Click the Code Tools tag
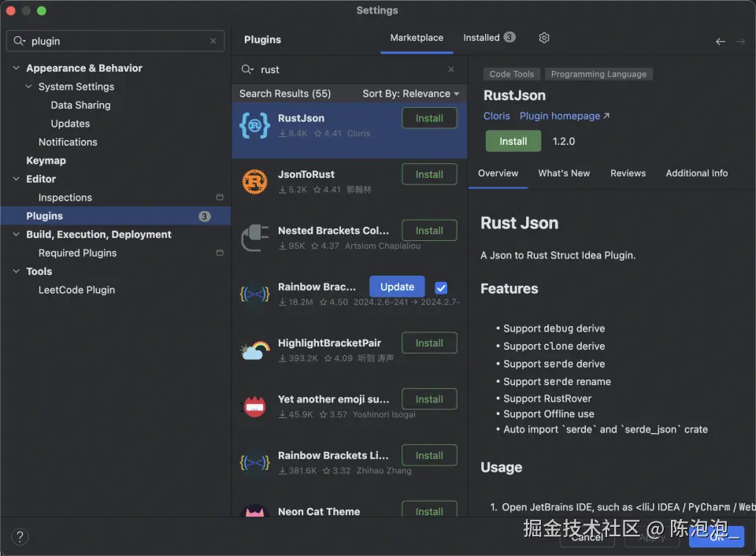Image resolution: width=756 pixels, height=556 pixels. click(x=512, y=74)
